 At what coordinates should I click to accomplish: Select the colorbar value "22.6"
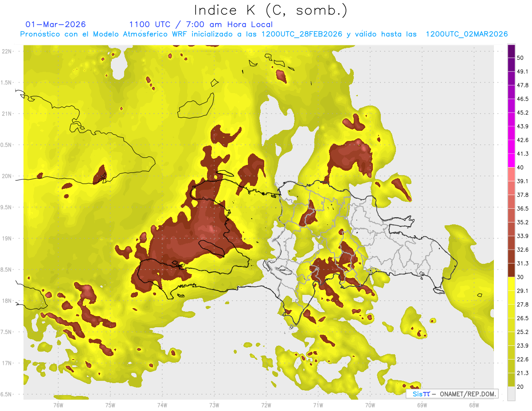point(523,360)
